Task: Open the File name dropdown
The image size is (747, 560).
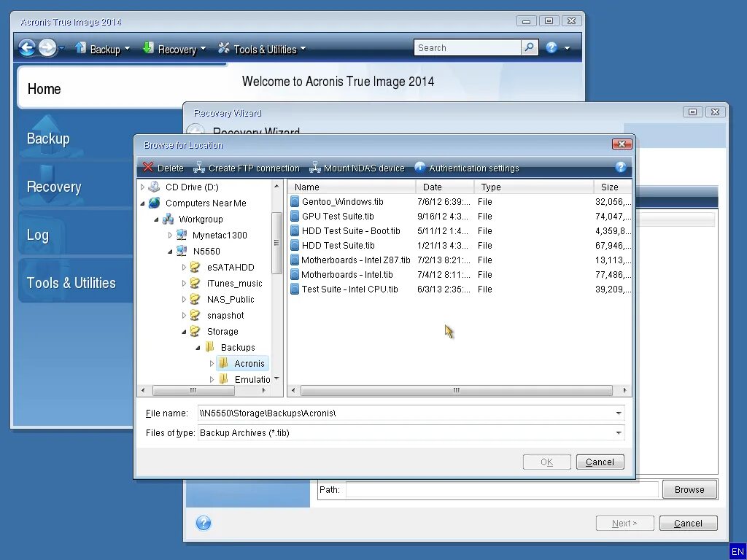Action: coord(619,413)
